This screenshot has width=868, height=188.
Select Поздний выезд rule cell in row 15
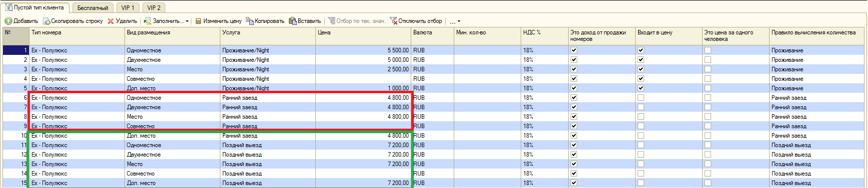[817, 183]
